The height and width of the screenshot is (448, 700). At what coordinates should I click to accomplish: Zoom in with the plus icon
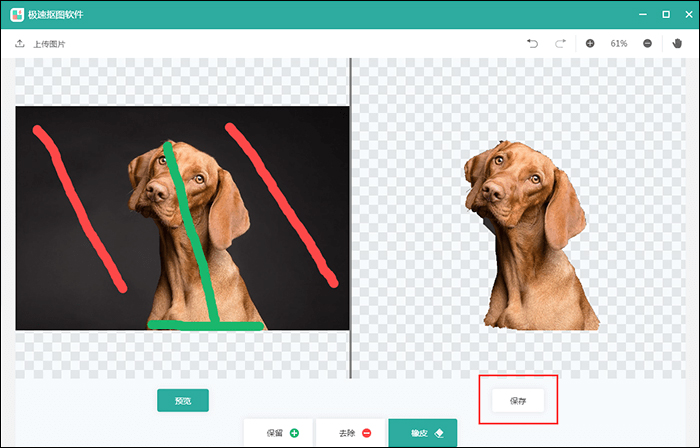pos(590,44)
